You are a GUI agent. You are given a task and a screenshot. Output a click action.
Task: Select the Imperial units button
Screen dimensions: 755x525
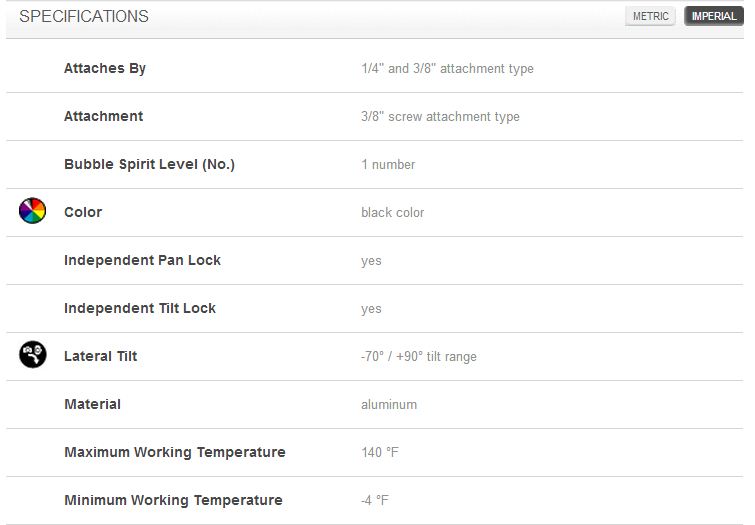(714, 16)
